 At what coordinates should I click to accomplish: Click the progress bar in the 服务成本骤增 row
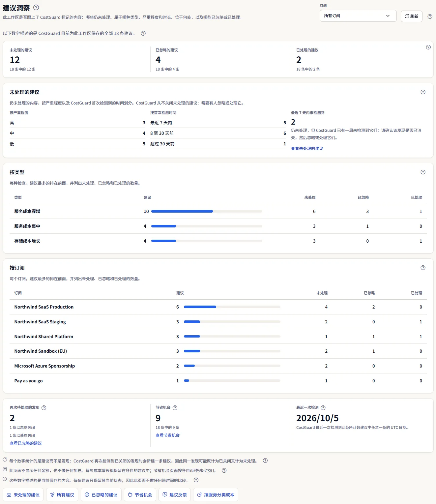coord(207,211)
